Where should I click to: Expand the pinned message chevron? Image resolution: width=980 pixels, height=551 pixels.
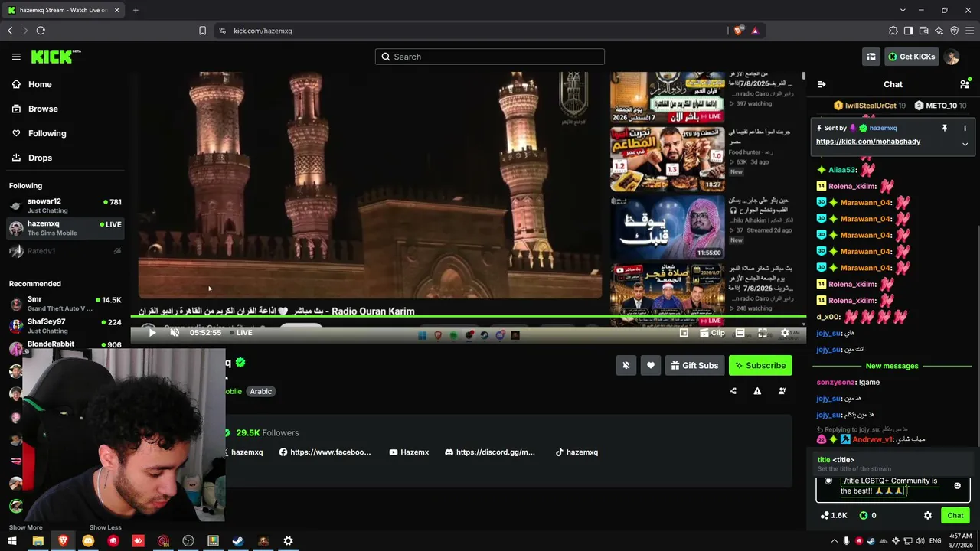point(965,144)
